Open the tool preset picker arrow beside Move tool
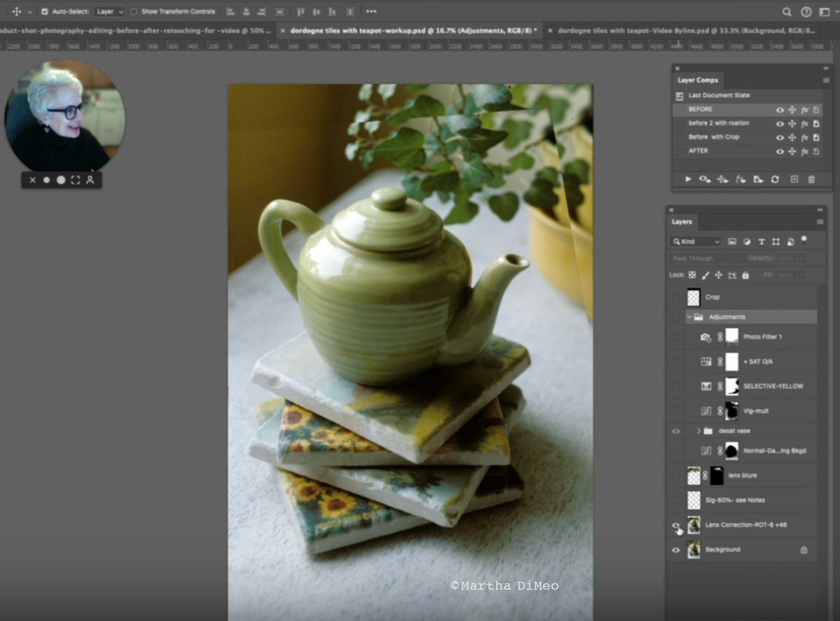This screenshot has height=621, width=840. coord(29,12)
